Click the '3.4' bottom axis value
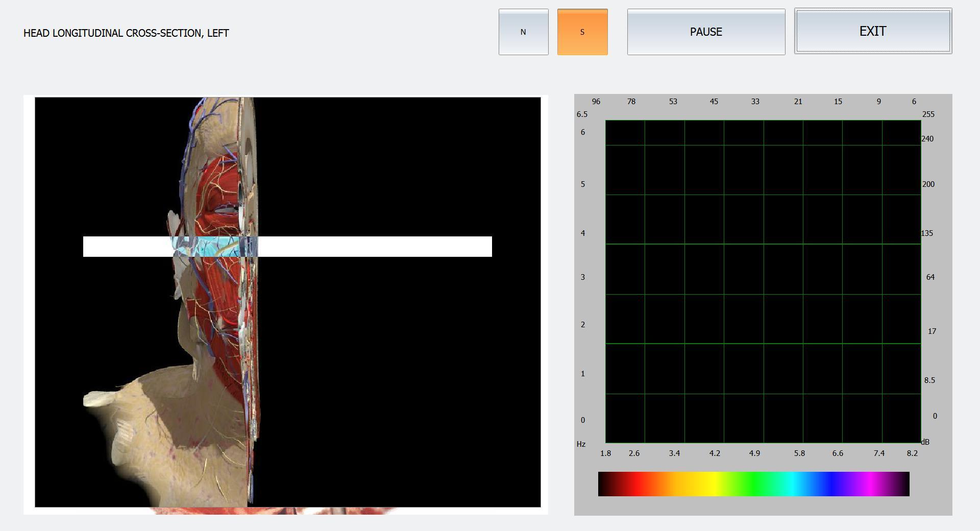The height and width of the screenshot is (531, 980). tap(674, 453)
